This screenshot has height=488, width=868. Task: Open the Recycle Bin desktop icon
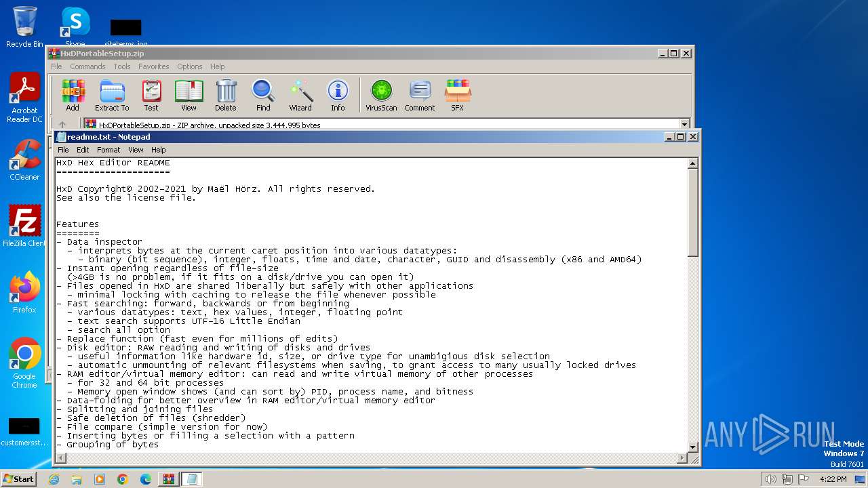[24, 27]
